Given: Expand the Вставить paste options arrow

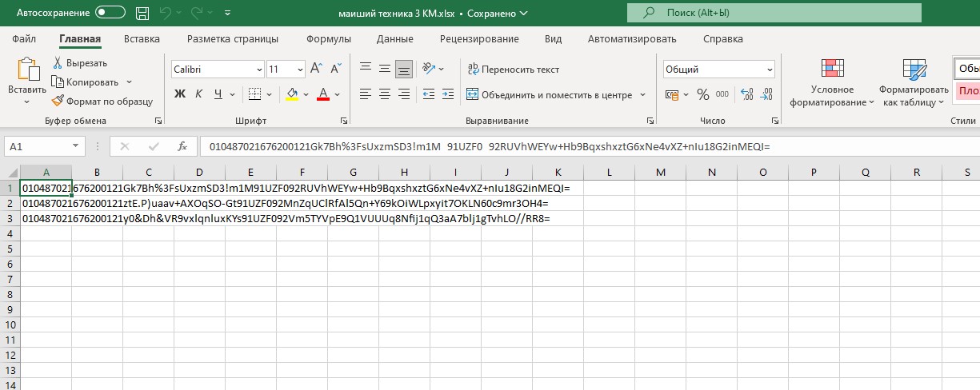Looking at the screenshot, I should coord(27,101).
